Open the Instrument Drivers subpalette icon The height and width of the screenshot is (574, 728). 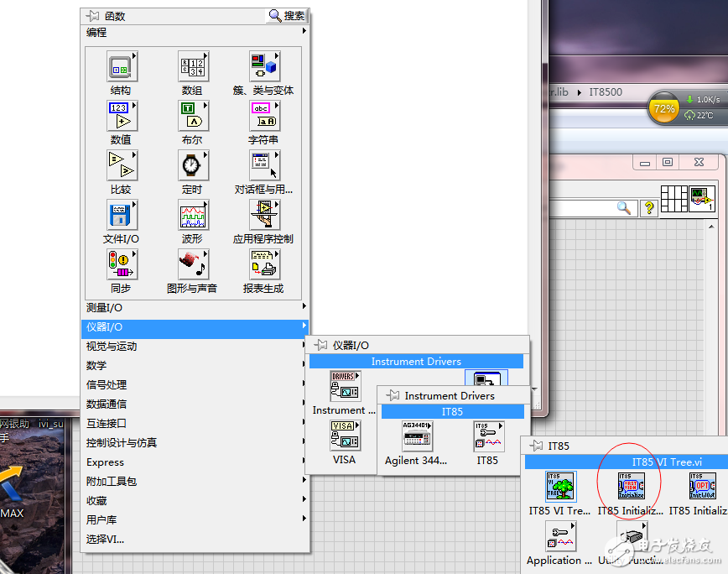(x=345, y=385)
